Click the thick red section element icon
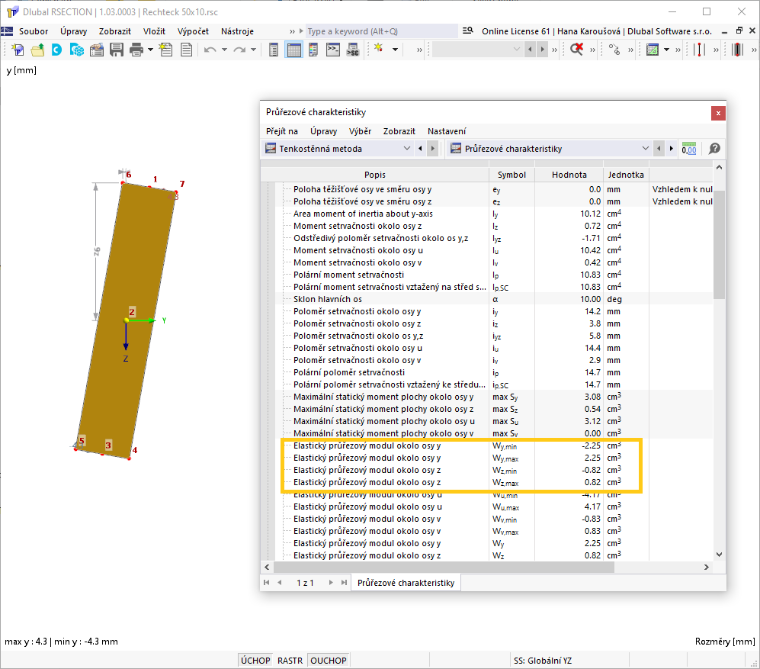The width and height of the screenshot is (760, 669). click(x=737, y=49)
